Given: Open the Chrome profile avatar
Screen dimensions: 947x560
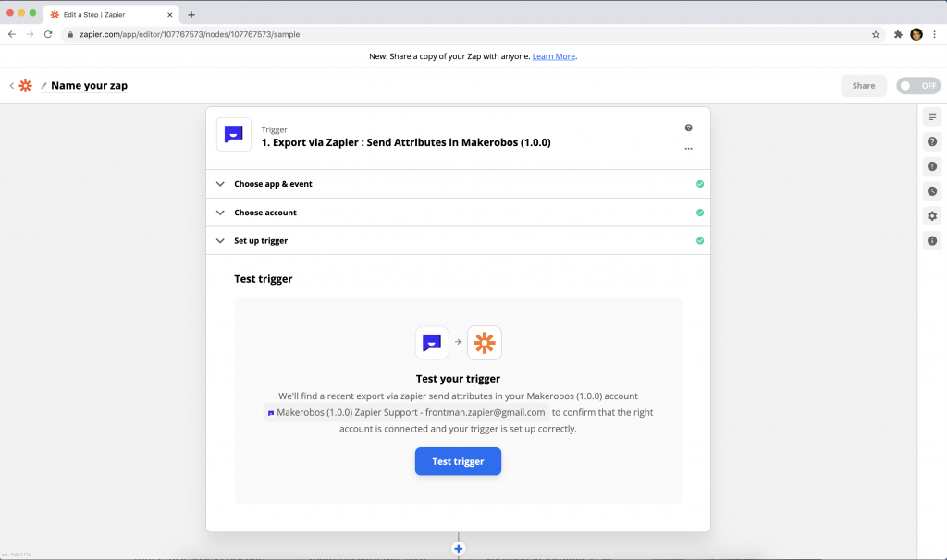Looking at the screenshot, I should click(916, 34).
